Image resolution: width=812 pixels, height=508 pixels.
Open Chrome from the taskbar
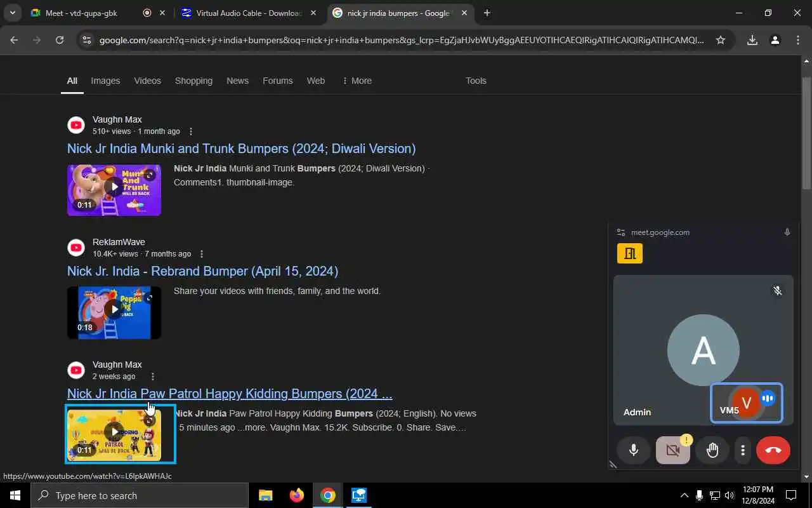327,495
